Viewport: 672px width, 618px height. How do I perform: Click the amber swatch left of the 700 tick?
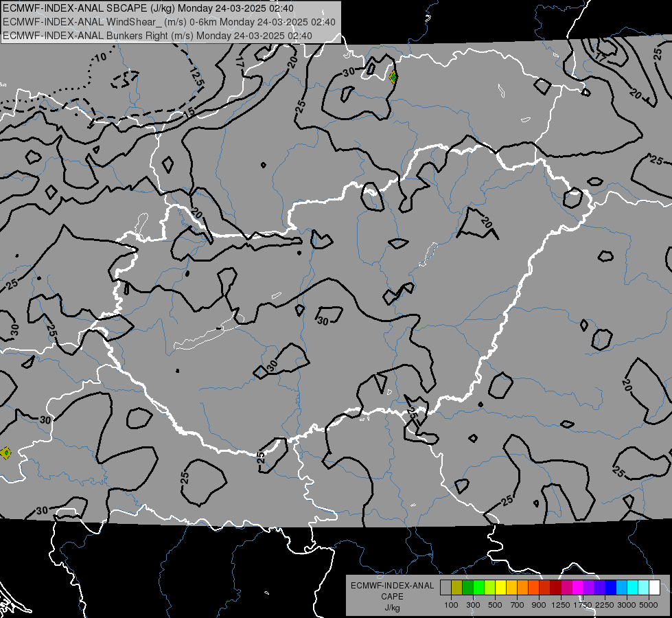511,588
